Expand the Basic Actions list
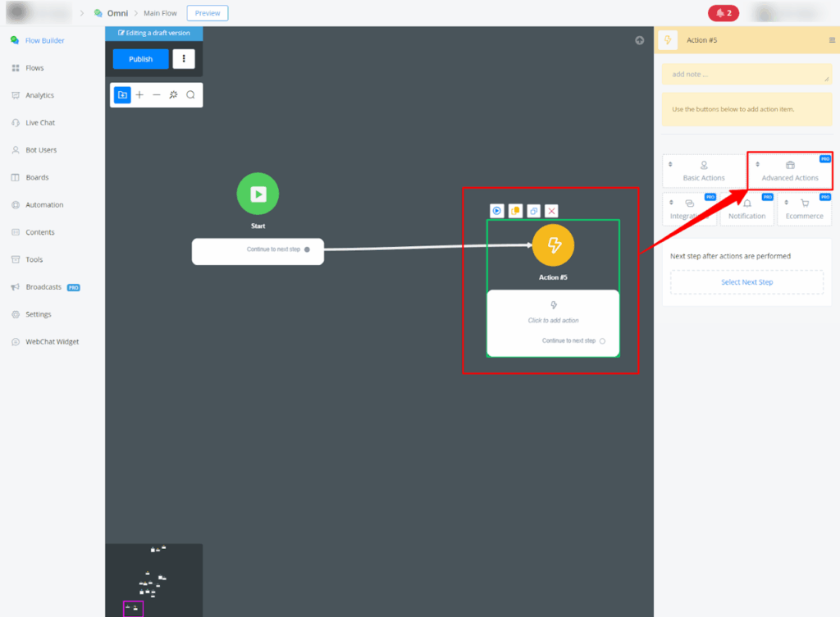Screen dimensions: 840x617 tap(704, 171)
